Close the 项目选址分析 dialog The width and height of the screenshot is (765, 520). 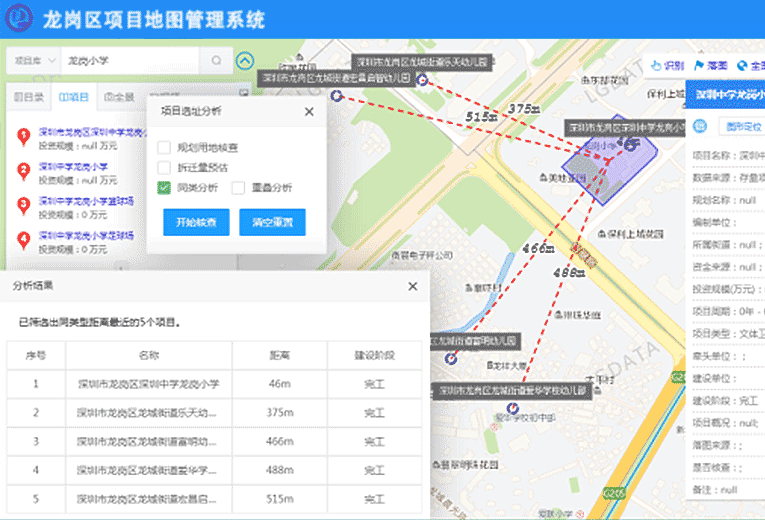point(309,112)
